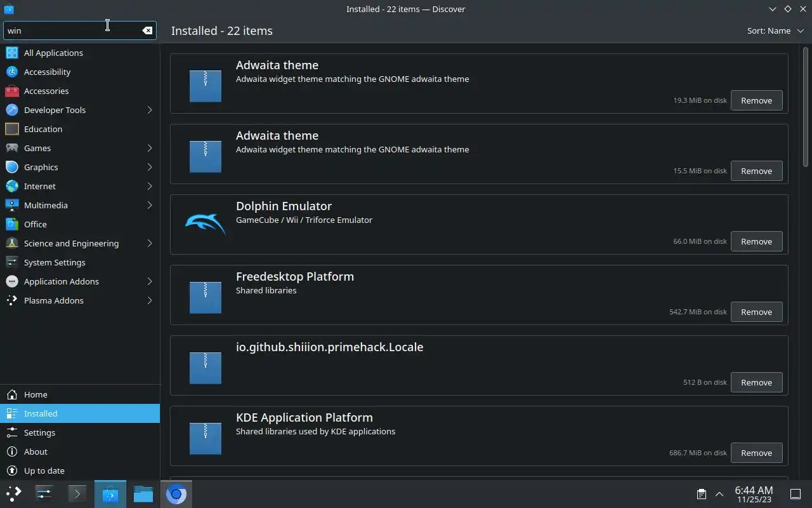812x508 pixels.
Task: Show hidden system tray icons
Action: [x=719, y=494]
